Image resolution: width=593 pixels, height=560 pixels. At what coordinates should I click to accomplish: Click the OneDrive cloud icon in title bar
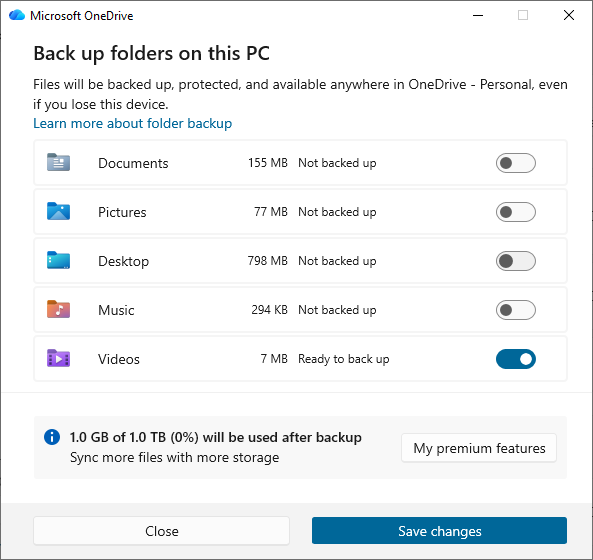tap(17, 15)
